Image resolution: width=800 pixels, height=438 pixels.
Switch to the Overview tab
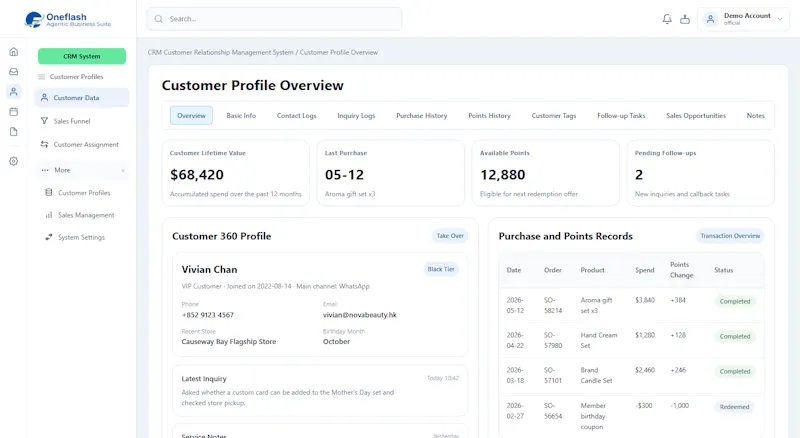pos(191,115)
